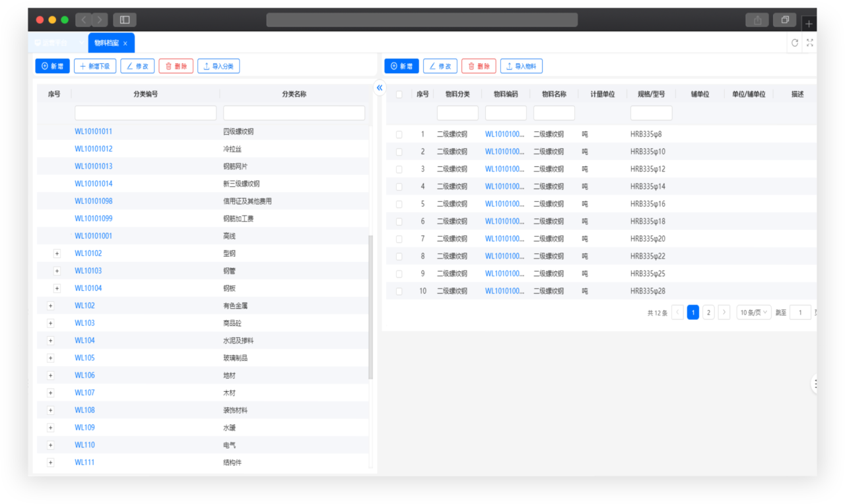Click the HRB335φ20 specification cell
The width and height of the screenshot is (845, 504).
pos(648,238)
